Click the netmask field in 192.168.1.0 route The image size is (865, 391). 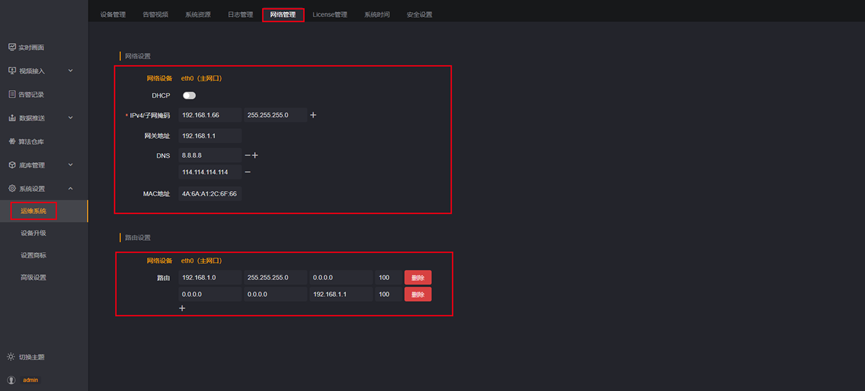pos(275,277)
